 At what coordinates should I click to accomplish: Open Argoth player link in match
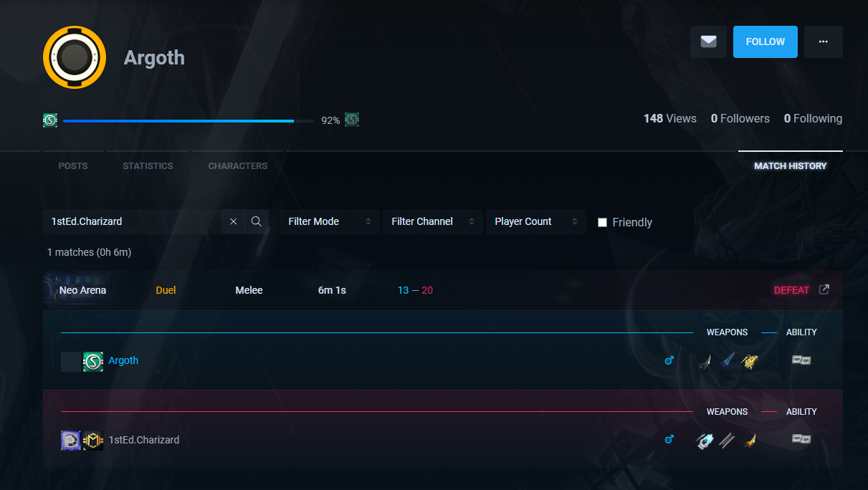point(123,361)
